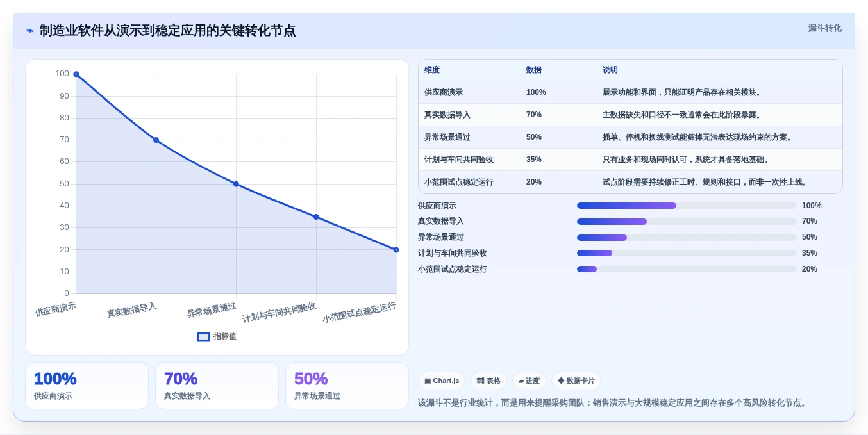The image size is (868, 435).
Task: Click the chart data point at 35
Action: click(x=316, y=217)
